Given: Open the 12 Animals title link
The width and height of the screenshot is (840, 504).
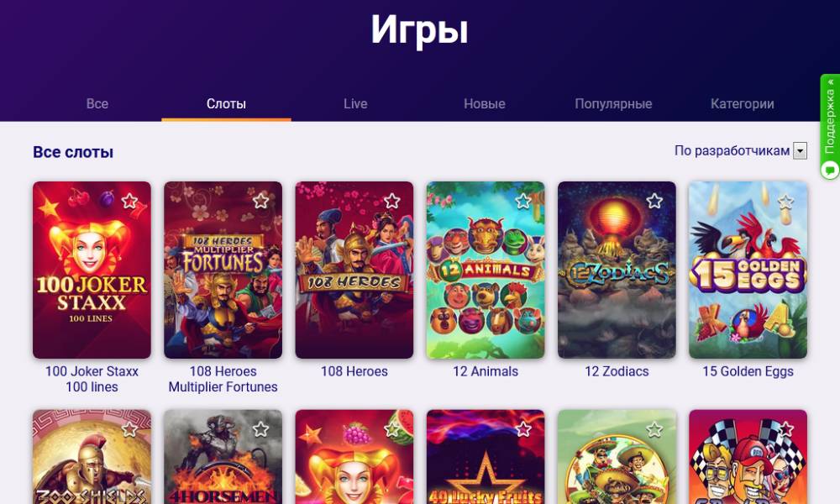Looking at the screenshot, I should point(486,371).
